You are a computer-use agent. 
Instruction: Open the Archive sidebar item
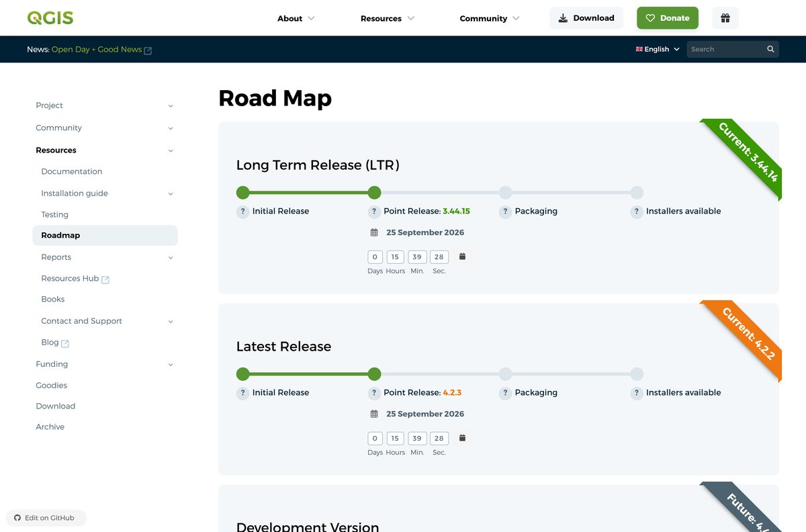(x=50, y=427)
